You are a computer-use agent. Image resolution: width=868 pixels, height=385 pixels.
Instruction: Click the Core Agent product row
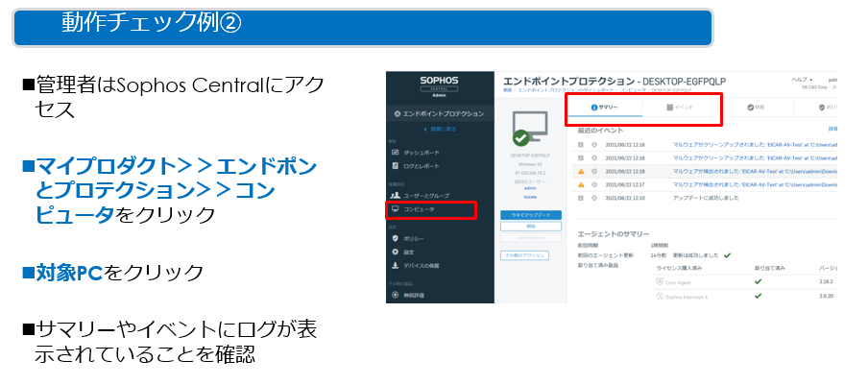[x=744, y=282]
